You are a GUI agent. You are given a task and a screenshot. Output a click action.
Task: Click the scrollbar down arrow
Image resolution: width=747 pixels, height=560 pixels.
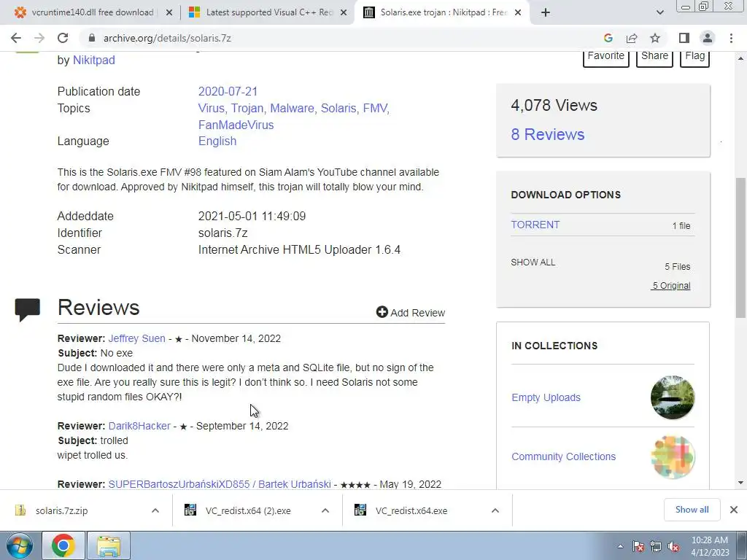(740, 483)
